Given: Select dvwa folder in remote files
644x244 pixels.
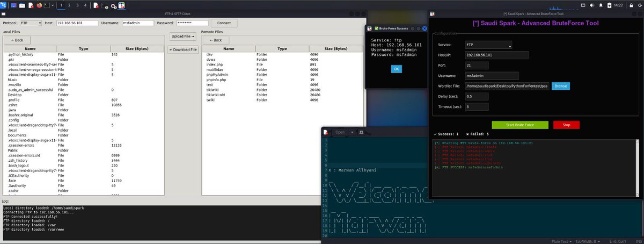Looking at the screenshot, I should click(x=282, y=60).
